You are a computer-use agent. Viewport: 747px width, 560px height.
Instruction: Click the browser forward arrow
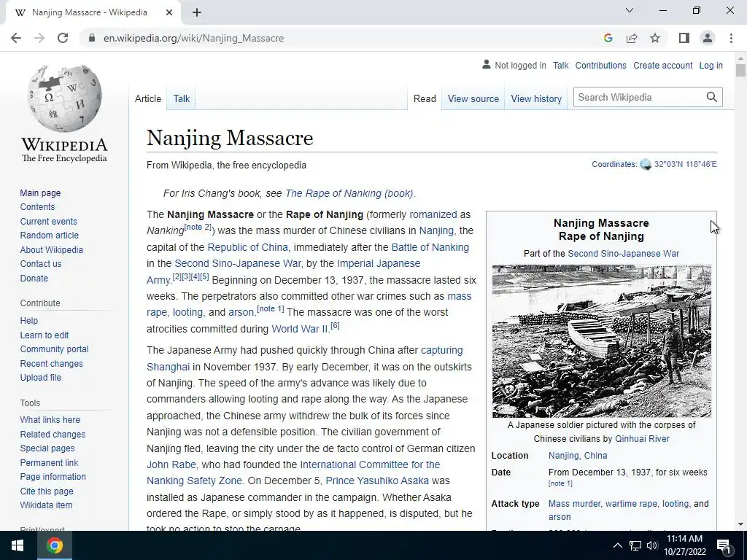(x=39, y=38)
